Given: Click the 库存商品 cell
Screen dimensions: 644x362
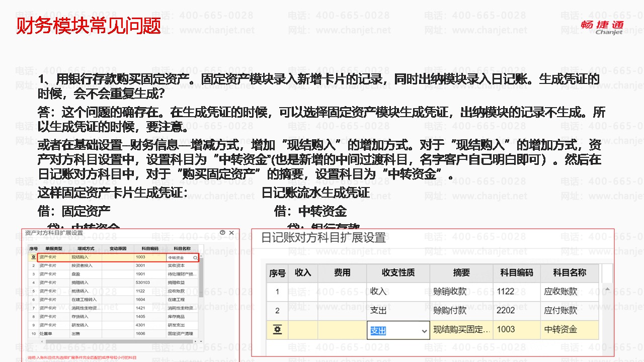Looking at the screenshot, I should 182,317.
